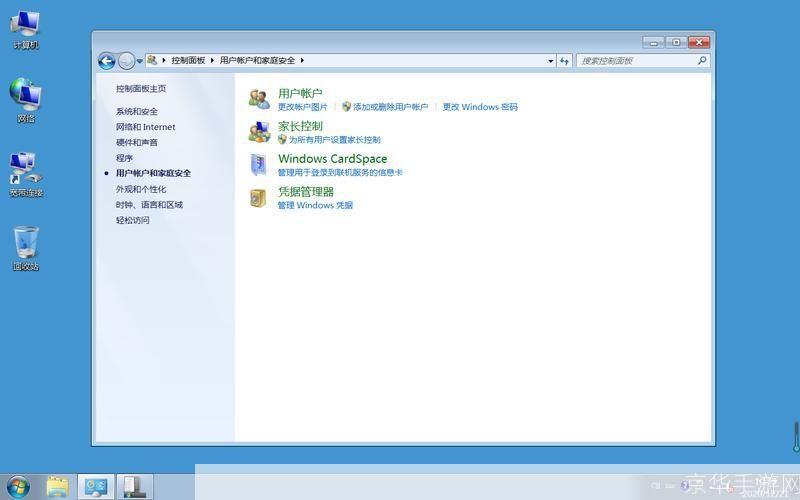
Task: Click the 控制面板 breadcrumb
Action: [x=188, y=60]
